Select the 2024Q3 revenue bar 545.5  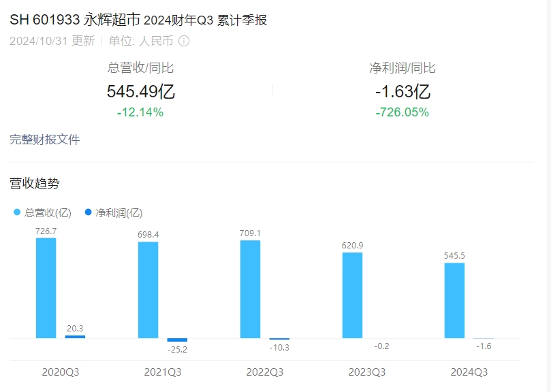454,301
